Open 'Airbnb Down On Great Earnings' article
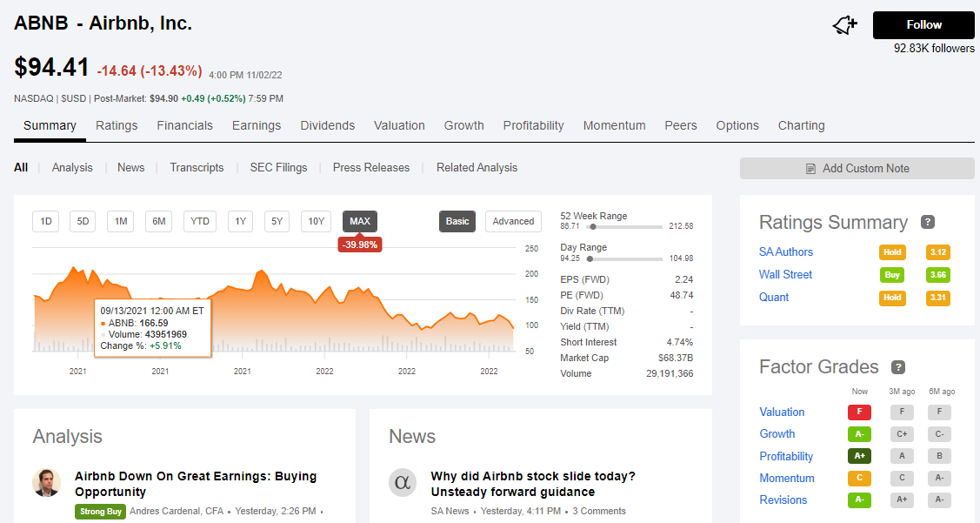This screenshot has height=523, width=980. pyautogui.click(x=196, y=484)
